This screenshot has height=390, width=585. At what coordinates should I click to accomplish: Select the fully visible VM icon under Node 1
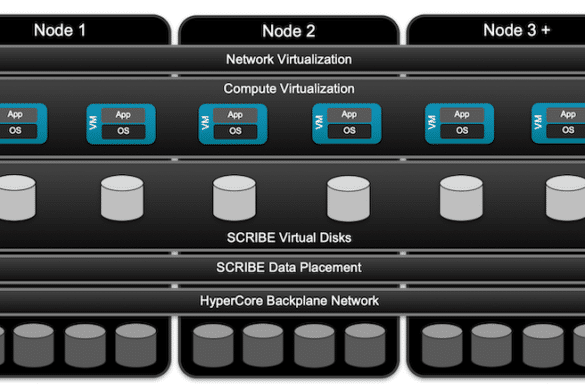pos(121,124)
